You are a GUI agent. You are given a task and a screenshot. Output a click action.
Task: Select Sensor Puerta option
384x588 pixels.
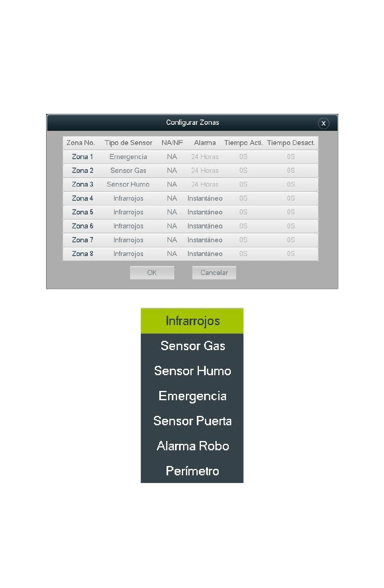[x=192, y=421]
